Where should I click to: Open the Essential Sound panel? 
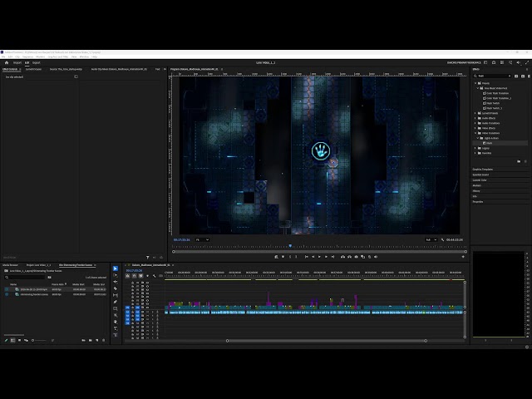480,175
